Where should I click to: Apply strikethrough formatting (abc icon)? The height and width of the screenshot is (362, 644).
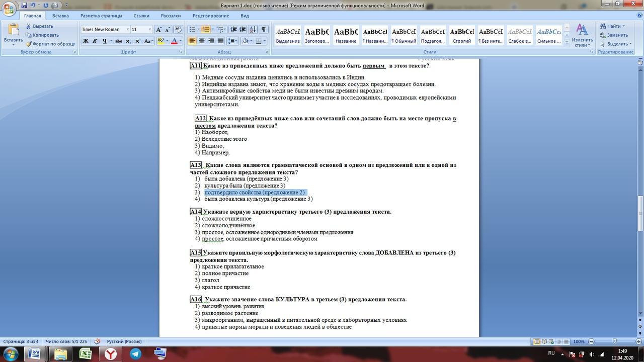tap(119, 41)
